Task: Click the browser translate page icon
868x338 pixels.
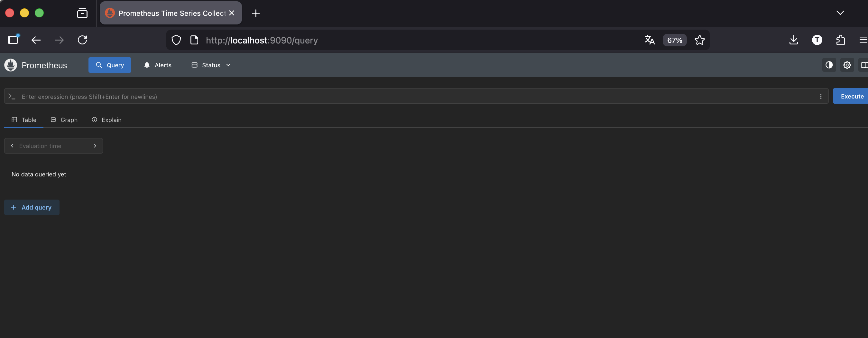Action: click(x=649, y=40)
